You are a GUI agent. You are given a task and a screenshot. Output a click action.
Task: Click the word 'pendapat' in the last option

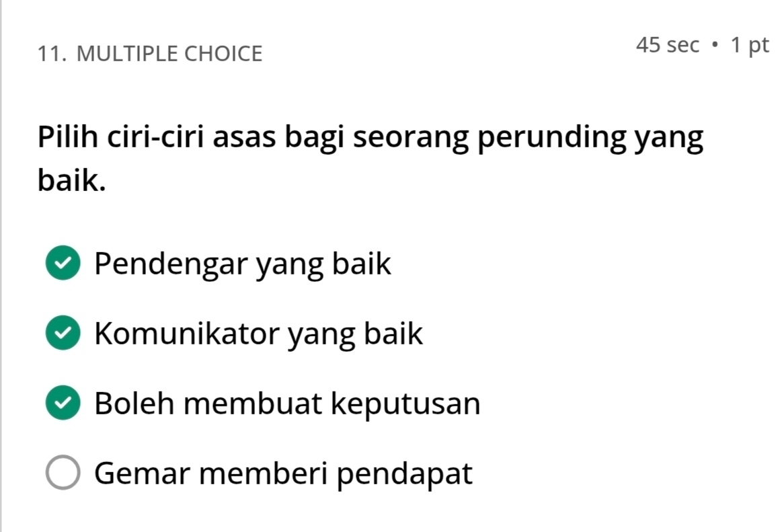coord(405,473)
